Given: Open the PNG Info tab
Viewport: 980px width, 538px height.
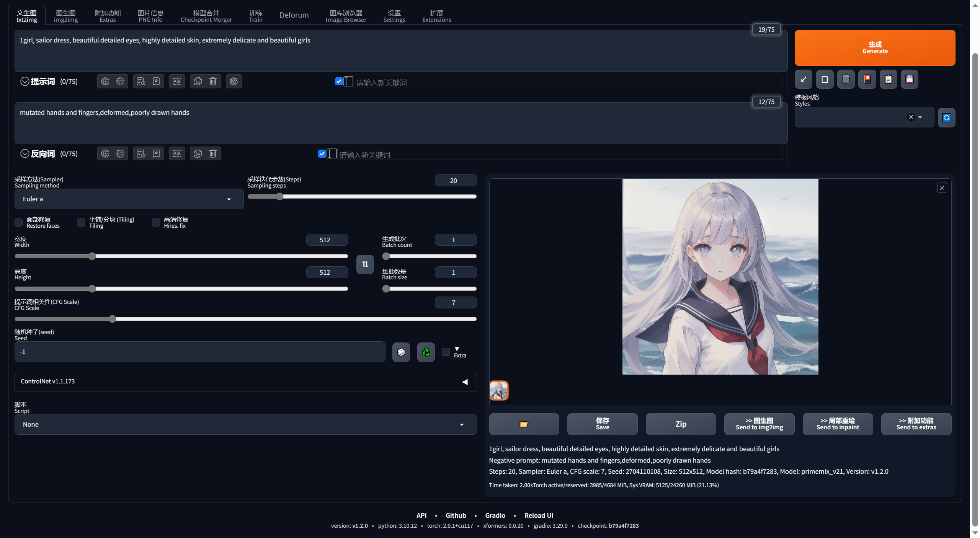Looking at the screenshot, I should [150, 16].
